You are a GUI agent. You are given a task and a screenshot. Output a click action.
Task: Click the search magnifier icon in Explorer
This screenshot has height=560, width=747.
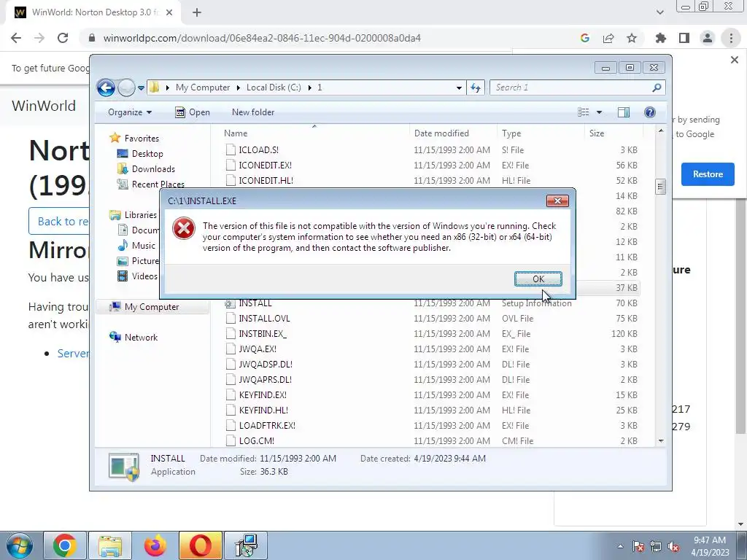pyautogui.click(x=657, y=87)
